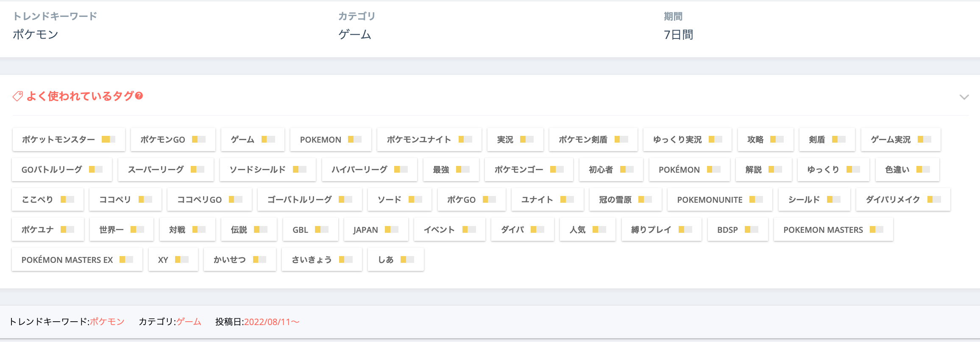Click the yellow meter on ポケットモンスター tag
Image resolution: width=980 pixels, height=342 pixels.
[109, 139]
